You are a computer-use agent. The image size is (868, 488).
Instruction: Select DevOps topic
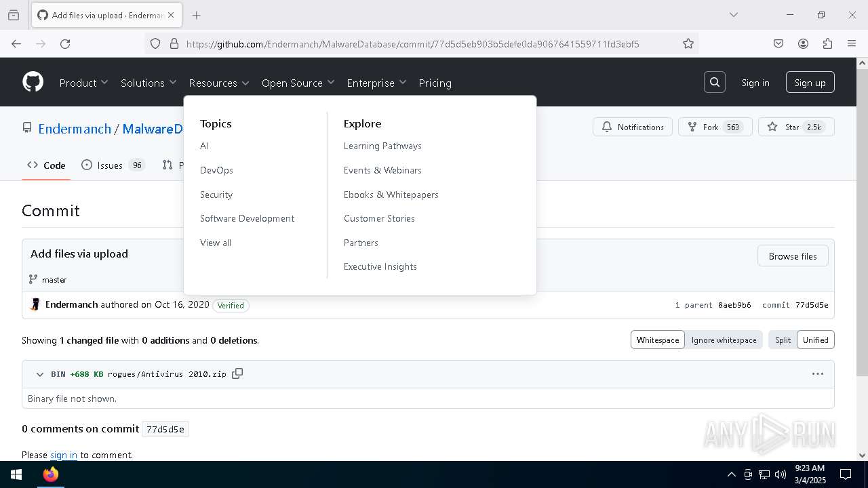point(216,170)
